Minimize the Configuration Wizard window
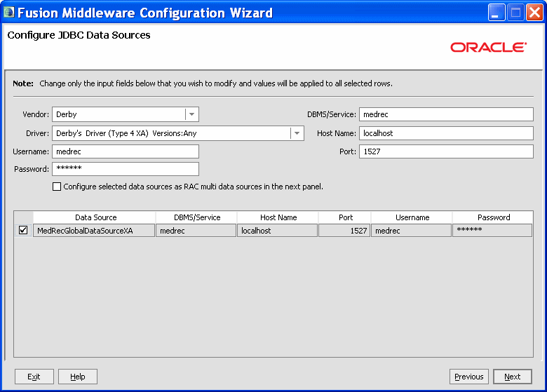The height and width of the screenshot is (392, 547). 497,13
